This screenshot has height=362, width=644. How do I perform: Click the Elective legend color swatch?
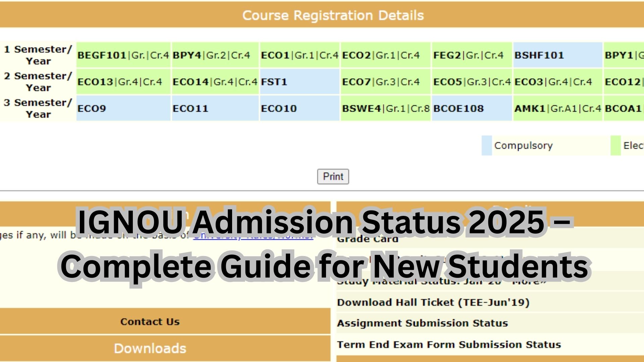point(616,145)
